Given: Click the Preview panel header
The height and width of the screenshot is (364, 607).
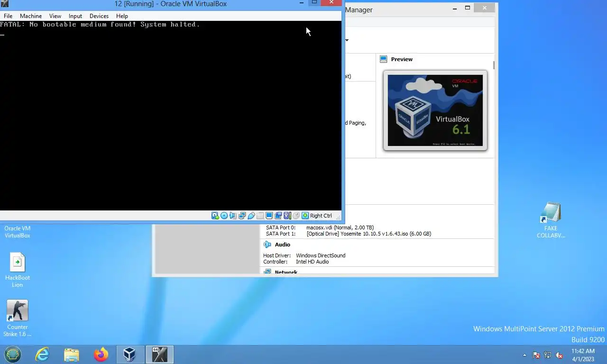Looking at the screenshot, I should click(x=402, y=59).
